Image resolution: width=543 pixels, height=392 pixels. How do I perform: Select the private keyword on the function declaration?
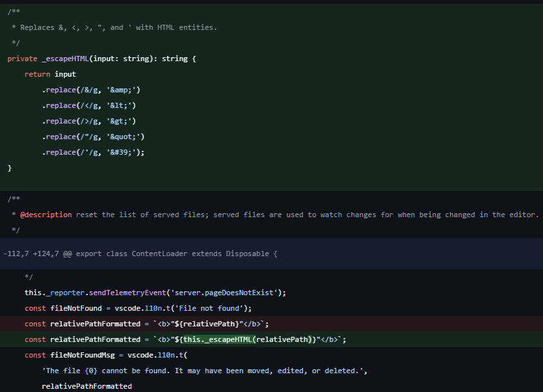21,58
